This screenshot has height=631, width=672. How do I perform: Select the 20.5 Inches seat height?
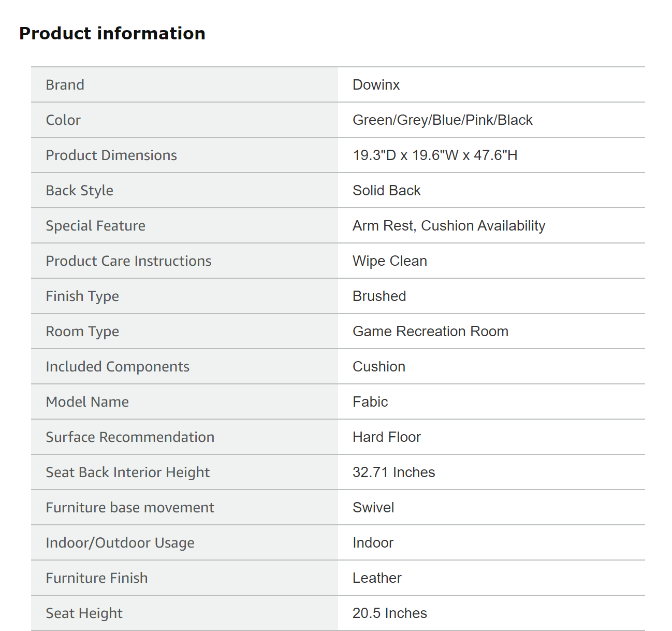(389, 613)
